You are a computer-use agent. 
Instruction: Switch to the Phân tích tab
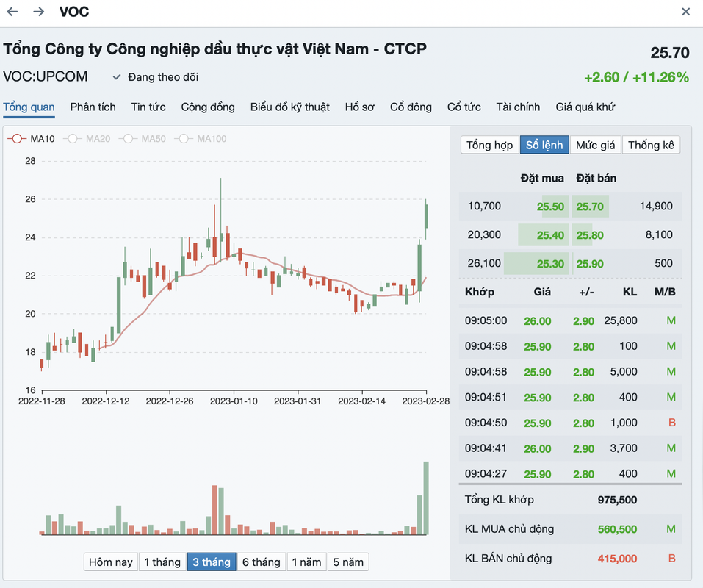click(93, 107)
